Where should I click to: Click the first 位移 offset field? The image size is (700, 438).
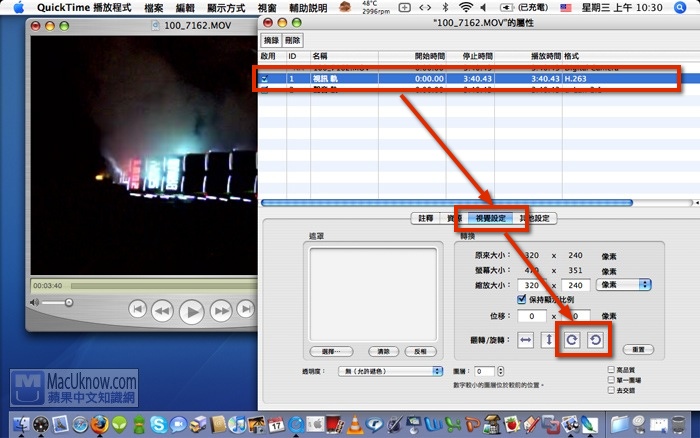532,316
